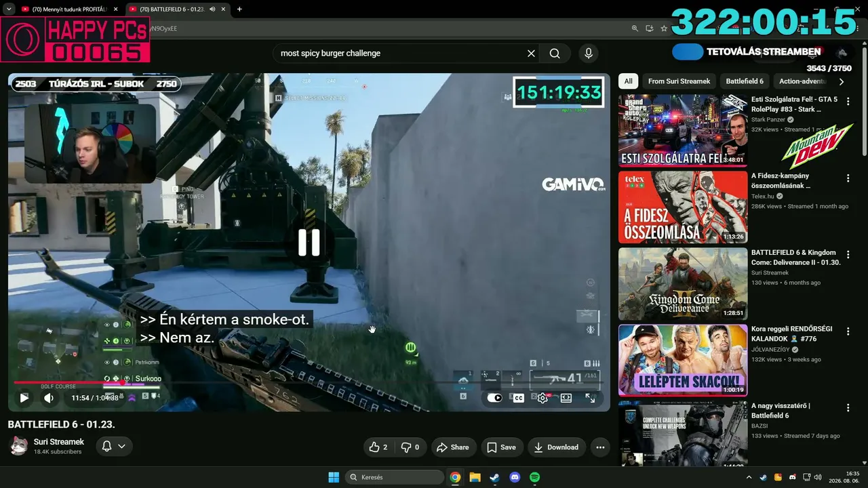
Task: Open options menu for RENDŐRSÉGI KALANDOK video
Action: tap(848, 331)
